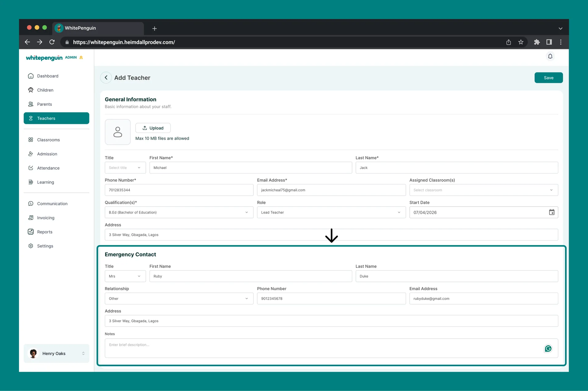Click the Settings gear icon
The image size is (588, 391).
pyautogui.click(x=31, y=246)
